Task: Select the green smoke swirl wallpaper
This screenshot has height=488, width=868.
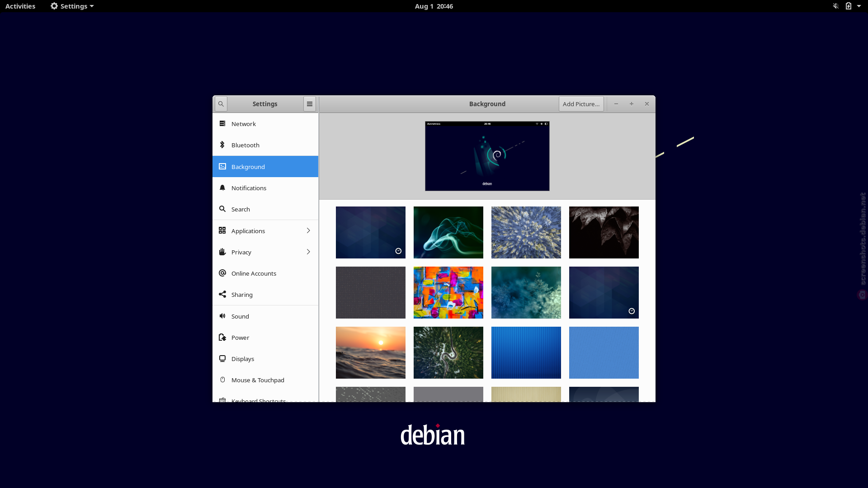Action: [x=448, y=232]
